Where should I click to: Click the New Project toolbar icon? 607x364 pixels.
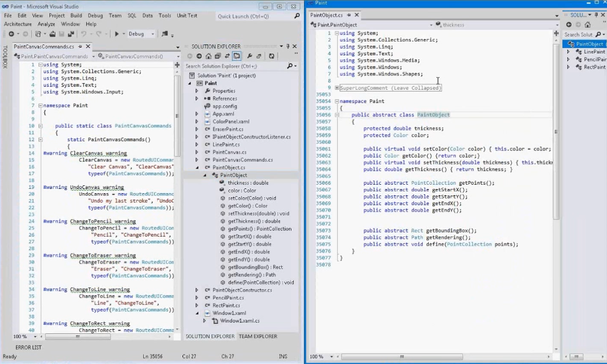38,34
